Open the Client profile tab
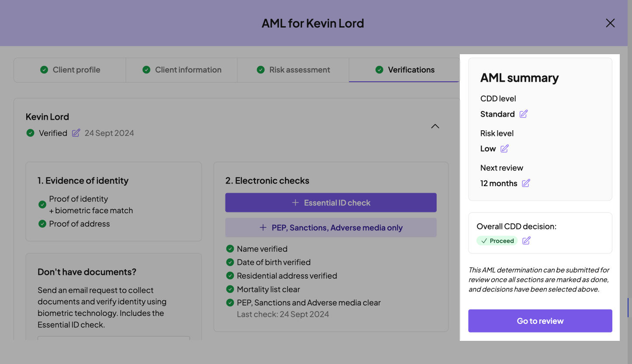The width and height of the screenshot is (632, 364). click(x=70, y=70)
